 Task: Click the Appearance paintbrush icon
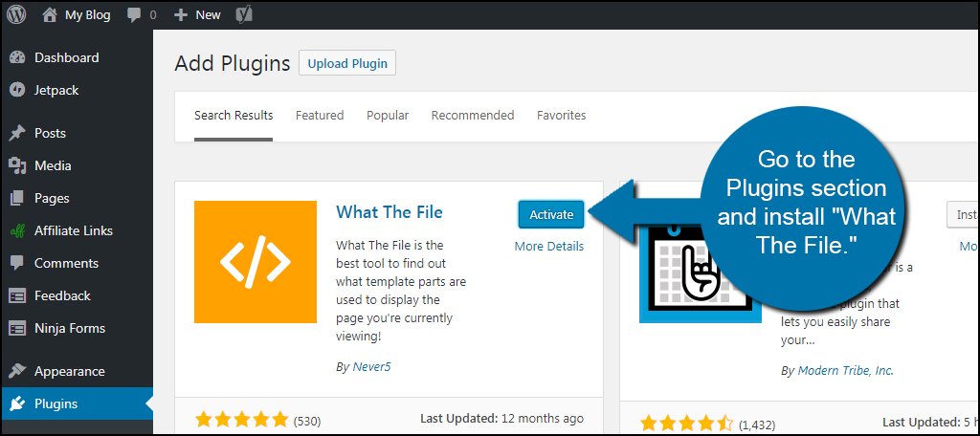(17, 371)
